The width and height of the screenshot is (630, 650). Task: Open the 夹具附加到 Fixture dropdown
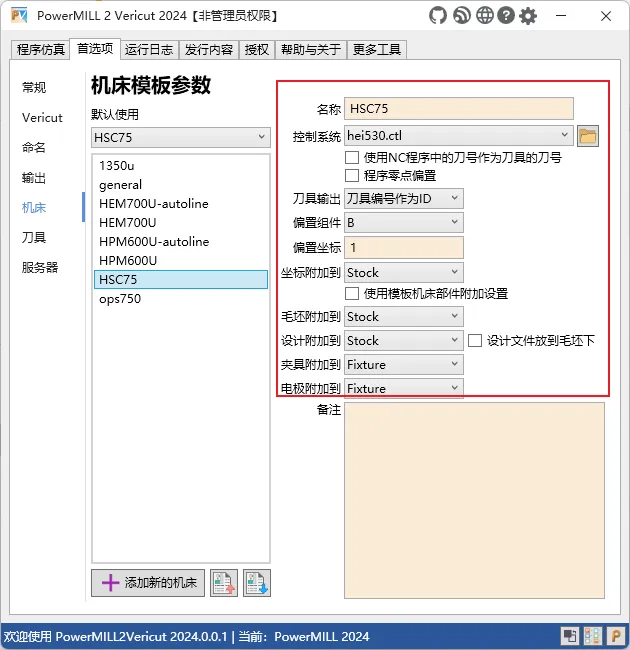(x=404, y=364)
